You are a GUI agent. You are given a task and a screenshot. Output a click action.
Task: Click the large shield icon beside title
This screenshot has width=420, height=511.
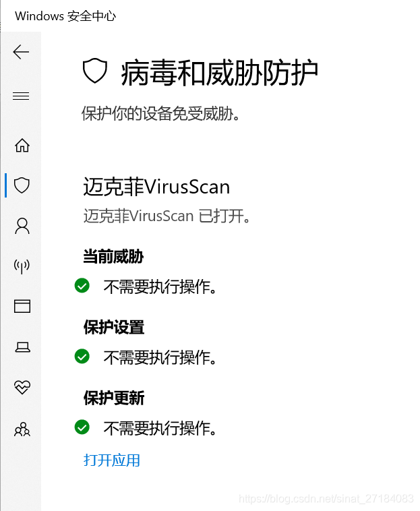tap(95, 71)
